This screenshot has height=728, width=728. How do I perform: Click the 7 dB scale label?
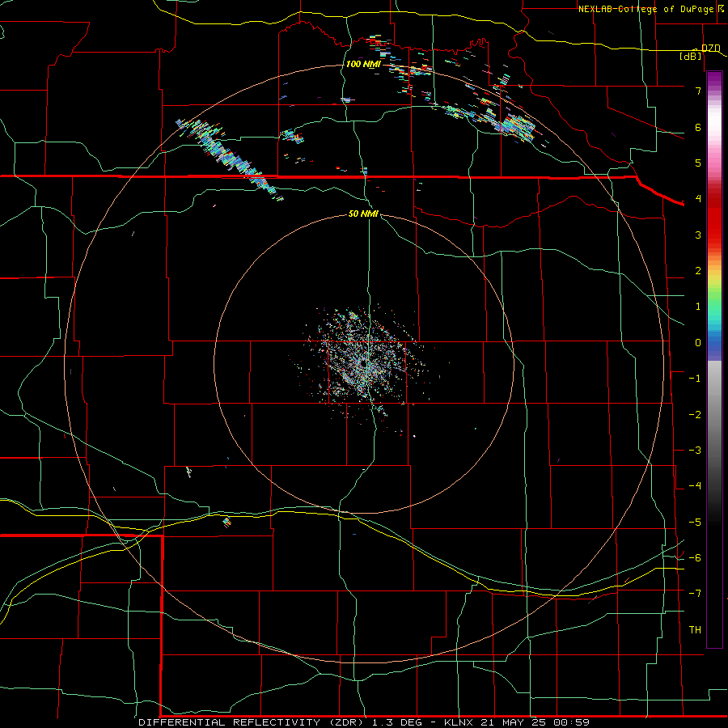698,91
